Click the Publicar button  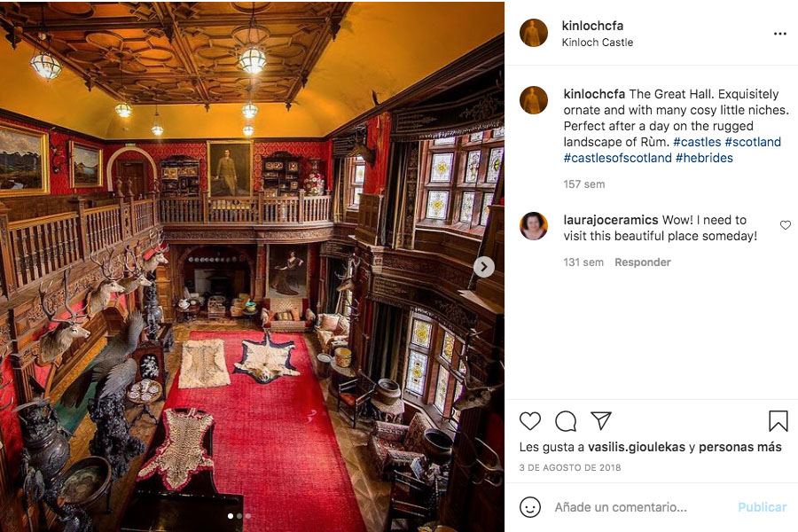762,507
